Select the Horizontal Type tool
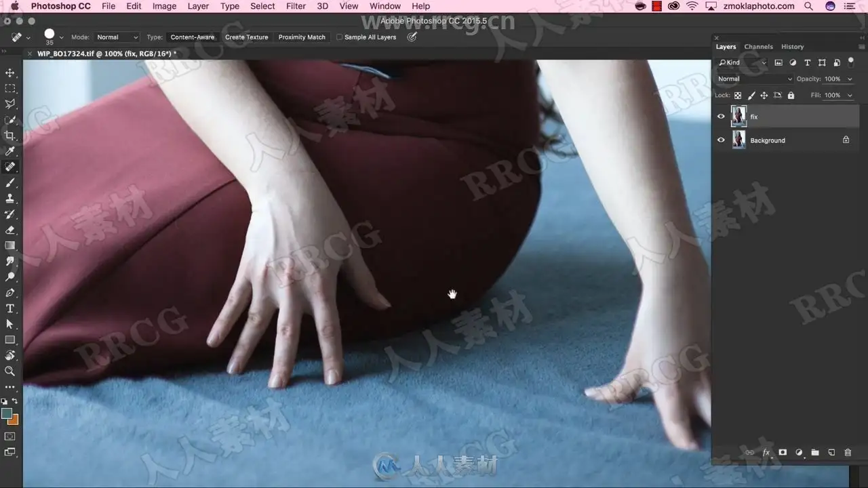The height and width of the screenshot is (488, 868). pyautogui.click(x=10, y=308)
